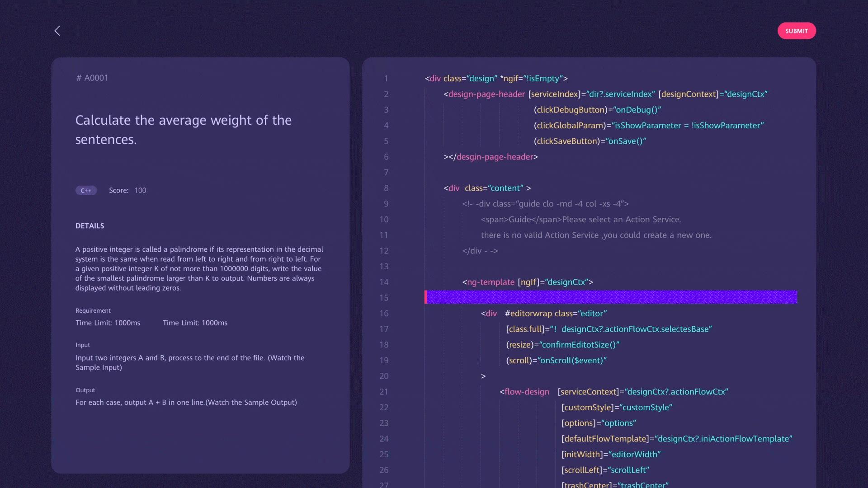Click the div class content tag
The image size is (868, 488).
(x=486, y=188)
